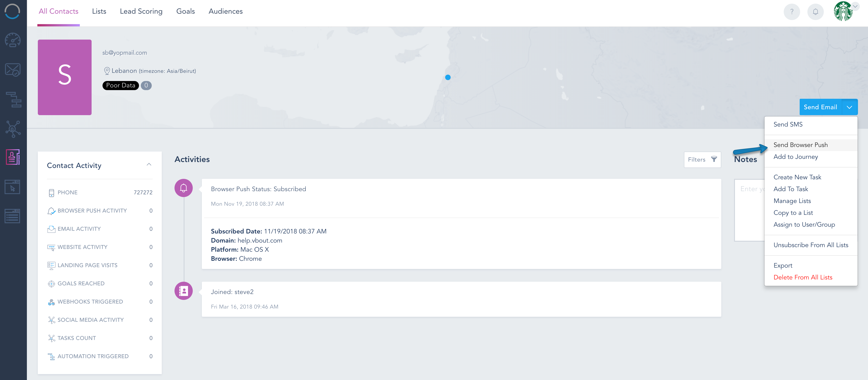Open the automation workflow icon in sidebar
The height and width of the screenshot is (380, 868).
click(x=13, y=99)
